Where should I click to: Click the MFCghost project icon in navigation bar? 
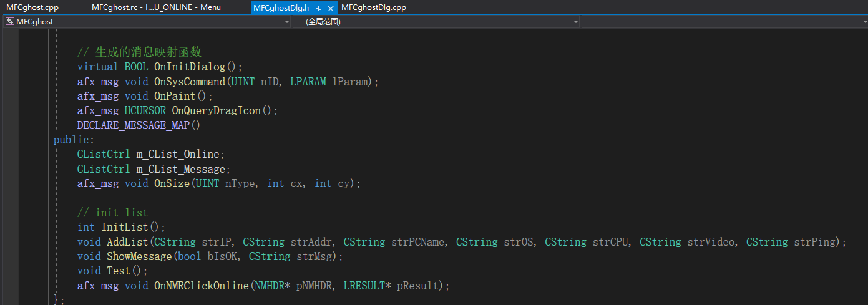(10, 21)
